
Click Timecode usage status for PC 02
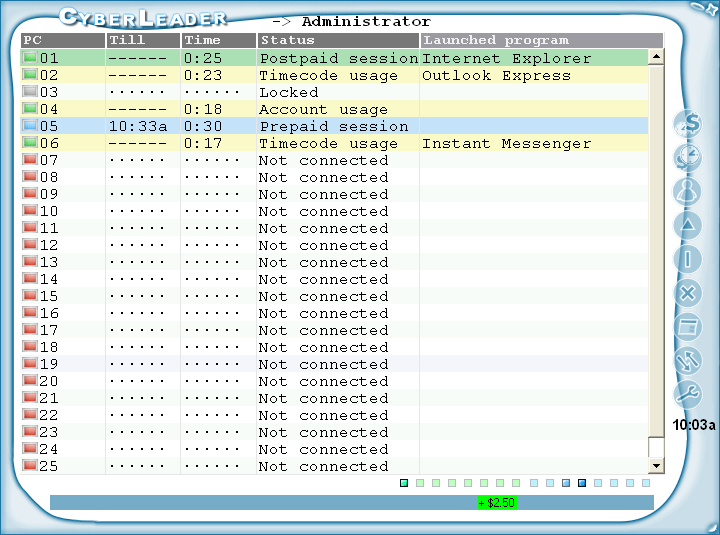coord(328,75)
